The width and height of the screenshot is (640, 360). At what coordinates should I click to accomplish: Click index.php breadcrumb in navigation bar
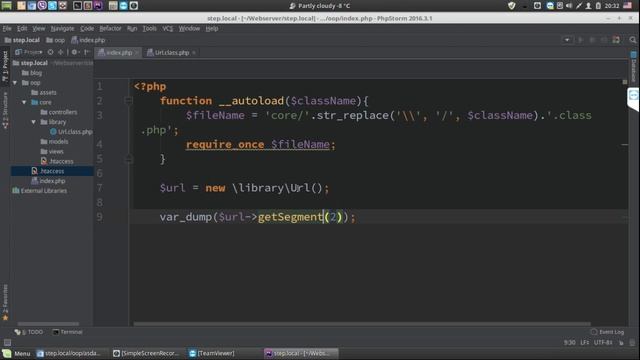88,40
